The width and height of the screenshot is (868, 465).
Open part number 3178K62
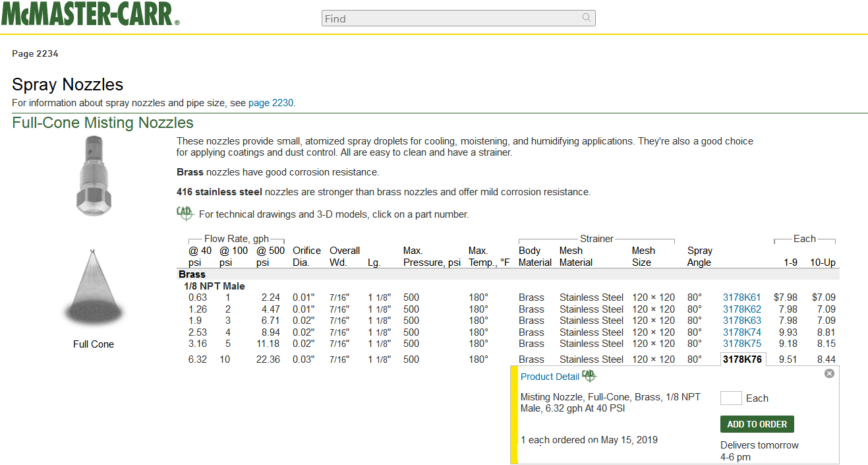tap(741, 309)
